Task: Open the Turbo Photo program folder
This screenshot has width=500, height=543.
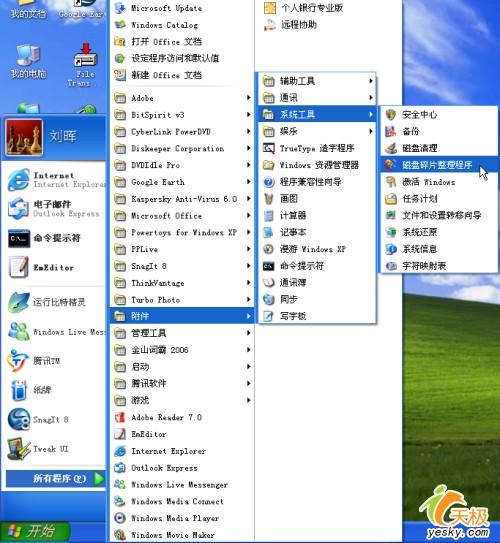Action: pyautogui.click(x=182, y=300)
